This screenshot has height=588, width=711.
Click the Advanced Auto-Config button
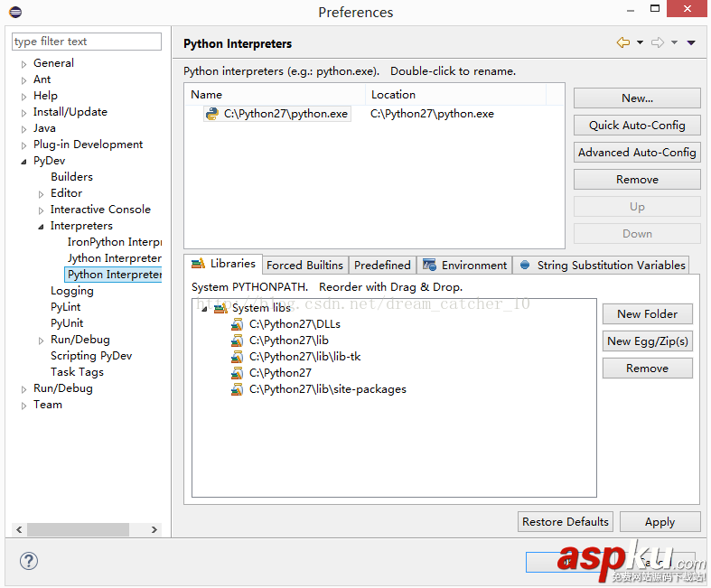click(637, 153)
